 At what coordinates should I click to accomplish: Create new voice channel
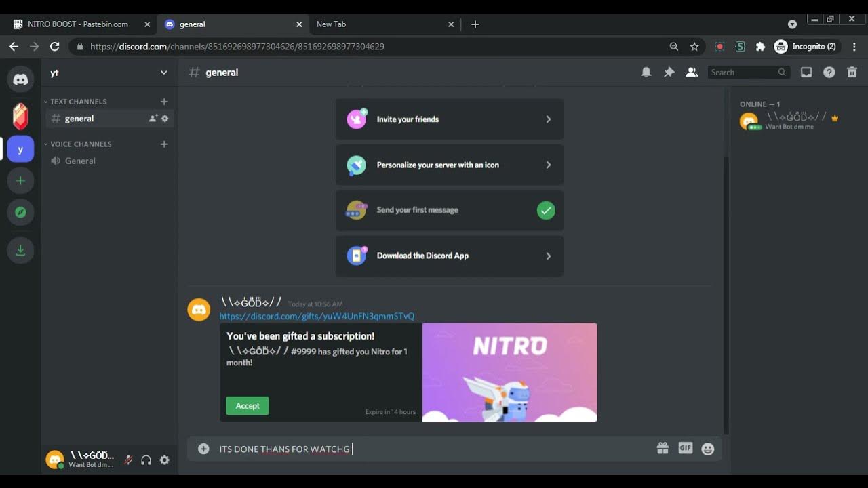point(164,144)
